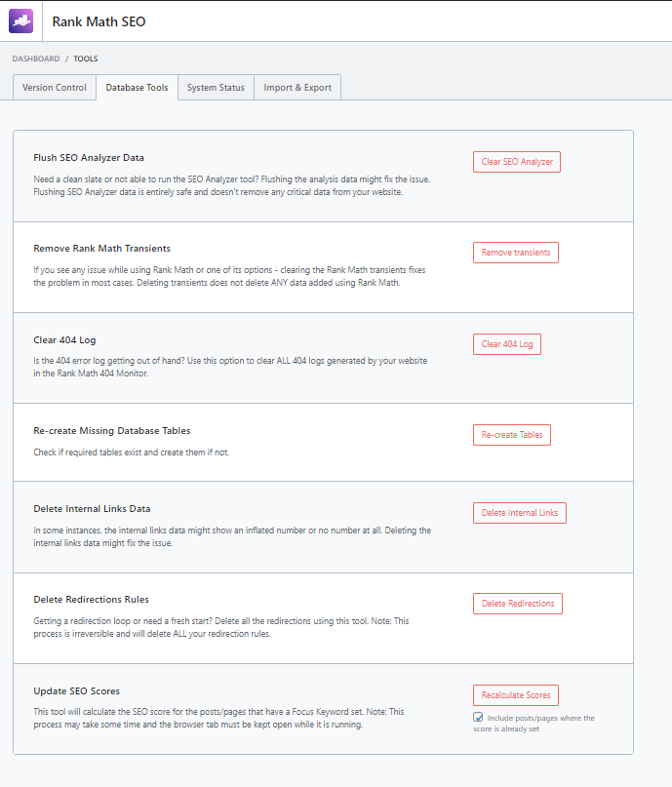Image resolution: width=672 pixels, height=787 pixels.
Task: Click the Delete Redirections Rules heading
Action: (x=92, y=600)
